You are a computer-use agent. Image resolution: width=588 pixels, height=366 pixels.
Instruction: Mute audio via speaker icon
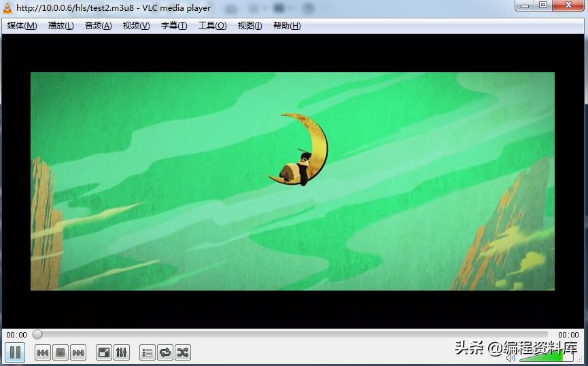click(511, 358)
